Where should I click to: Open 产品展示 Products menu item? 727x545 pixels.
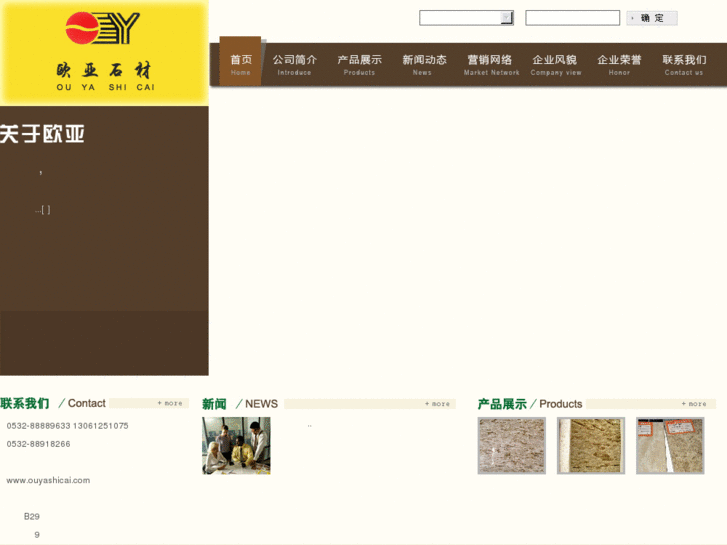(359, 64)
